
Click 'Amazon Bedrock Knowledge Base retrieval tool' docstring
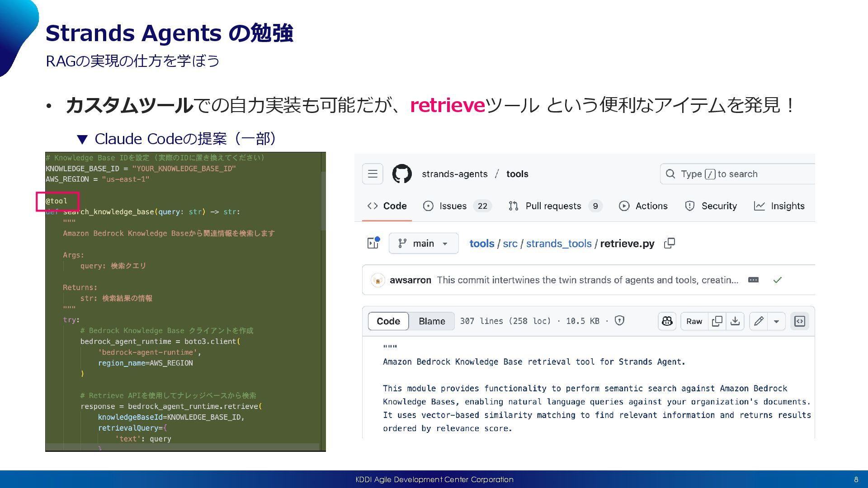[x=534, y=362]
